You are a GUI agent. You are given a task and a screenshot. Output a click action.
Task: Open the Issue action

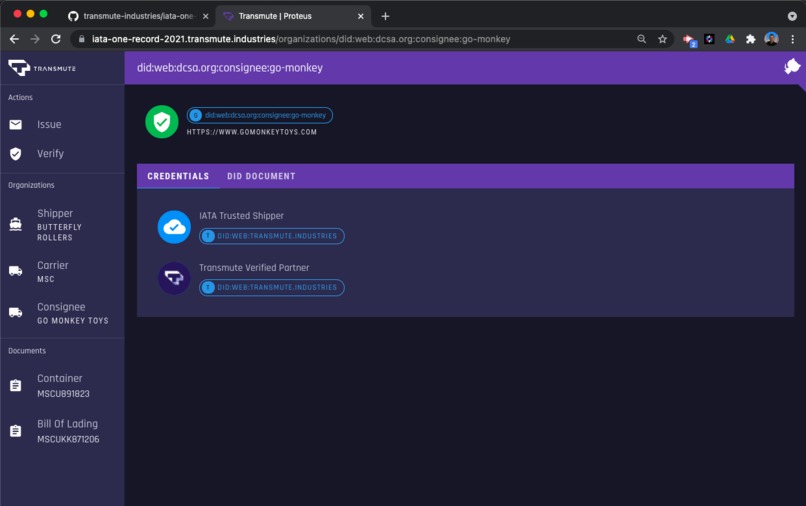[x=62, y=124]
